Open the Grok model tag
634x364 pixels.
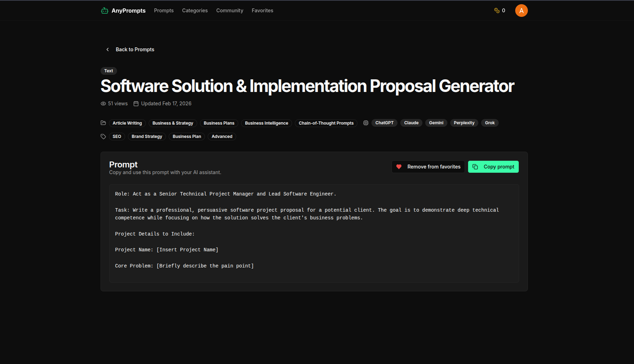pyautogui.click(x=490, y=123)
